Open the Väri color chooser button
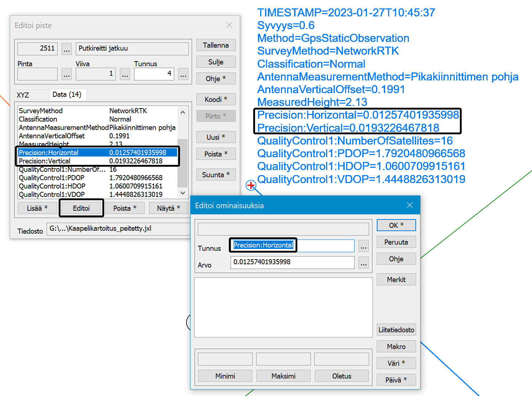 coord(396,363)
